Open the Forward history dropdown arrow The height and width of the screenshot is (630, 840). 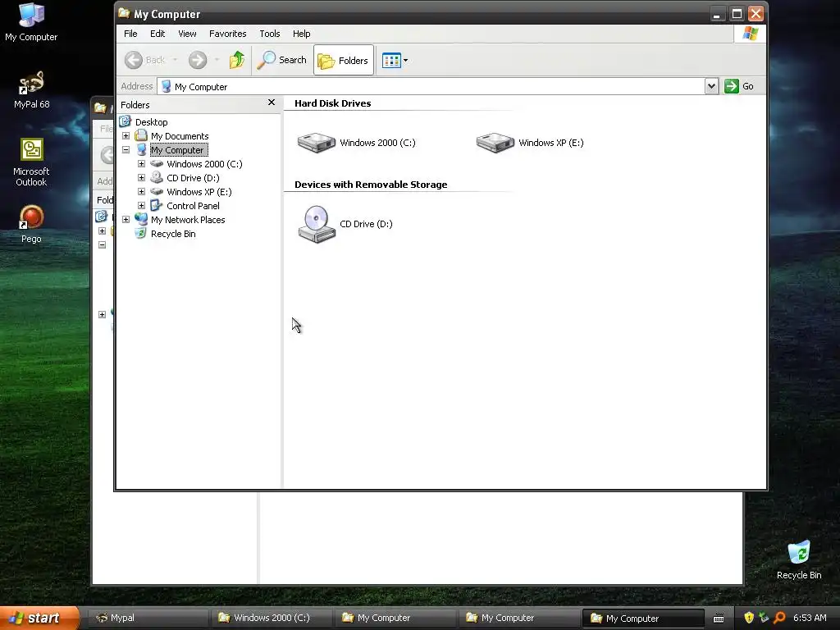pyautogui.click(x=217, y=60)
